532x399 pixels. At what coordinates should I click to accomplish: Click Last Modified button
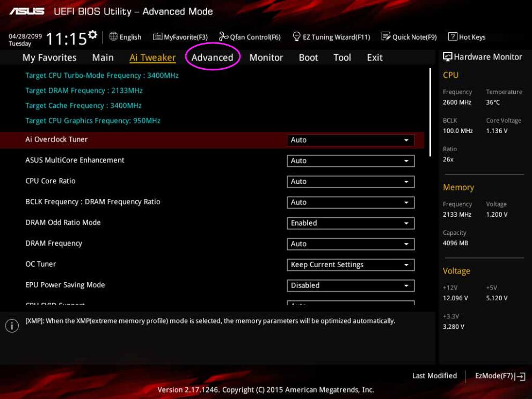[x=434, y=375]
